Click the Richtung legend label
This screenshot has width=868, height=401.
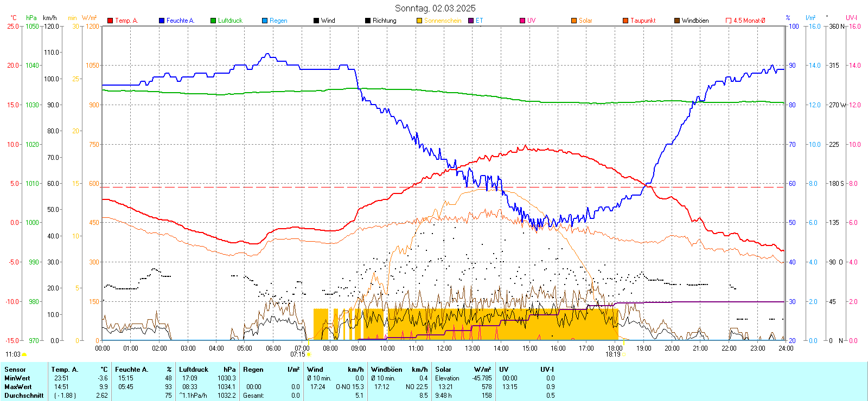(x=384, y=21)
